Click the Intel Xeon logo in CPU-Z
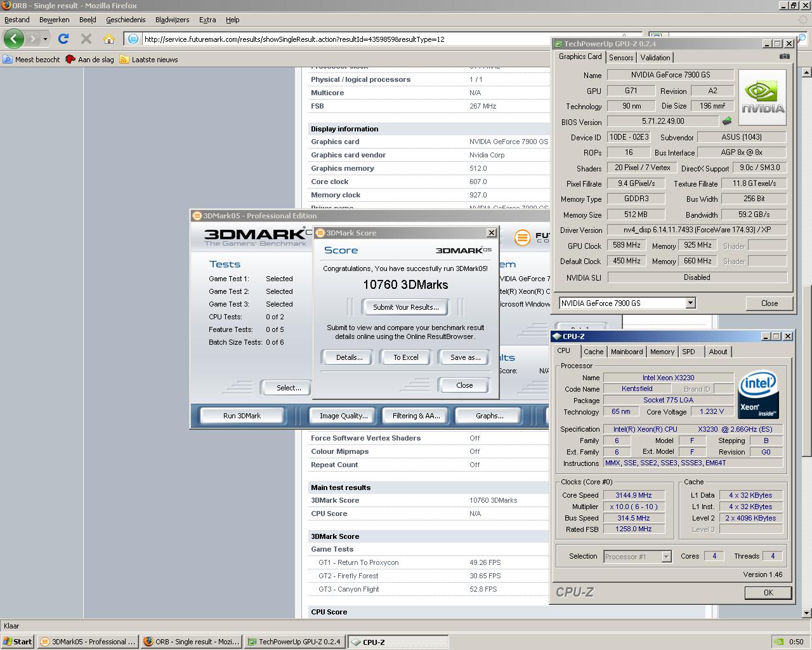Image resolution: width=812 pixels, height=650 pixels. click(x=759, y=394)
